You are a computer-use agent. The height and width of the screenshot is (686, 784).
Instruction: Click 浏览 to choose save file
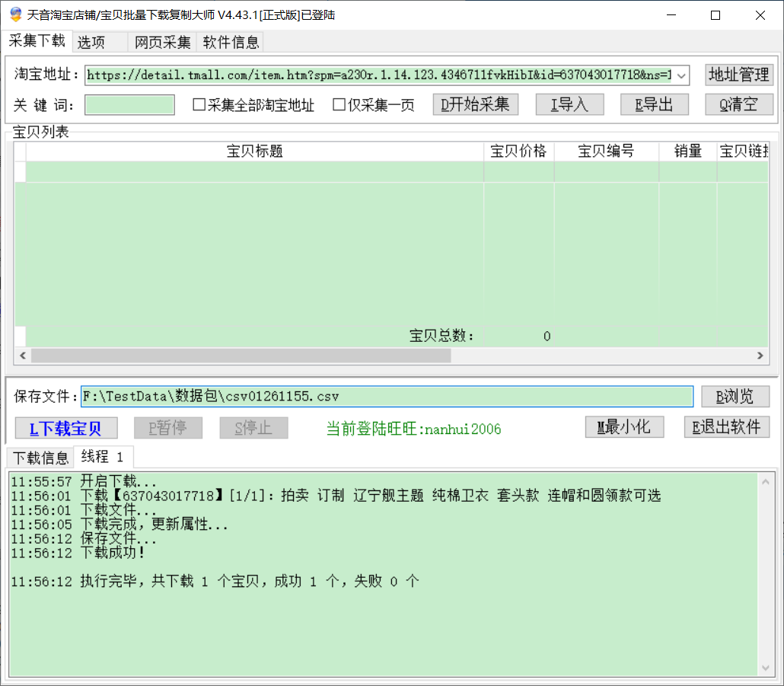tap(735, 397)
